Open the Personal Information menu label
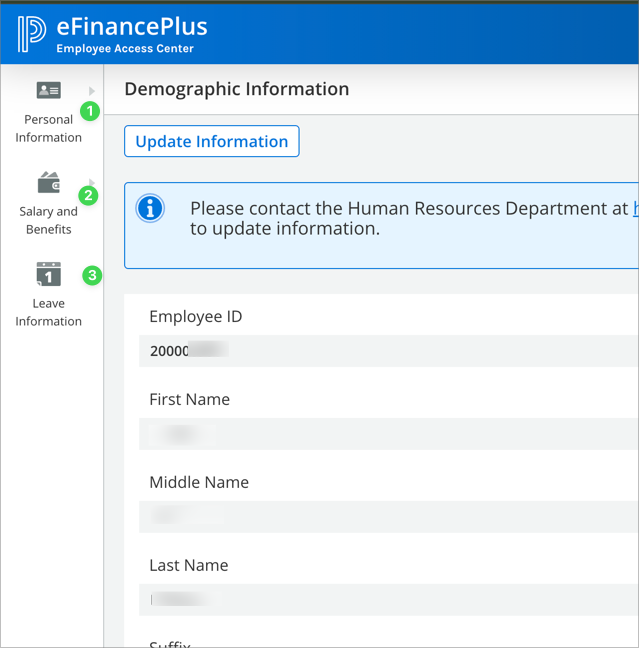Image resolution: width=639 pixels, height=648 pixels. click(x=48, y=128)
